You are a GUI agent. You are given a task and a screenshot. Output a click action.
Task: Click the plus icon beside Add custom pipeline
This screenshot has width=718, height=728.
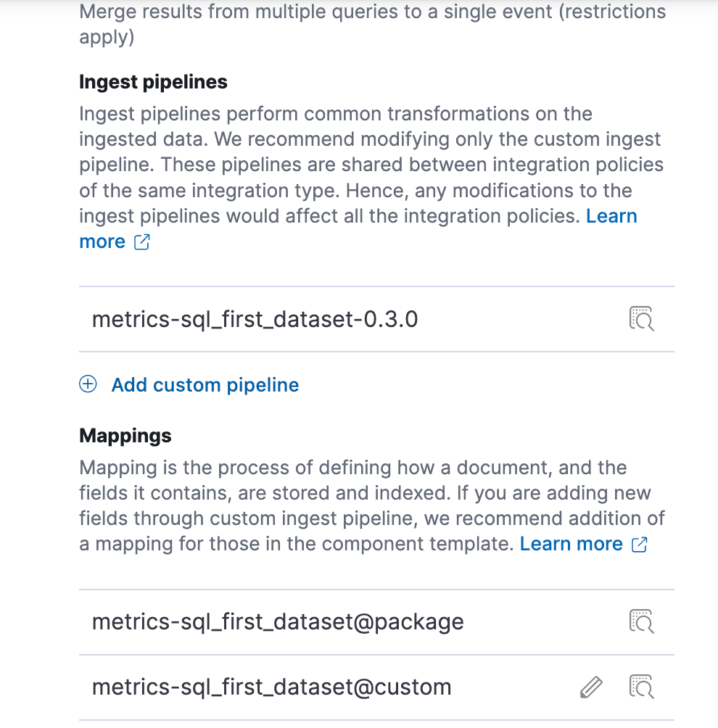coord(88,384)
